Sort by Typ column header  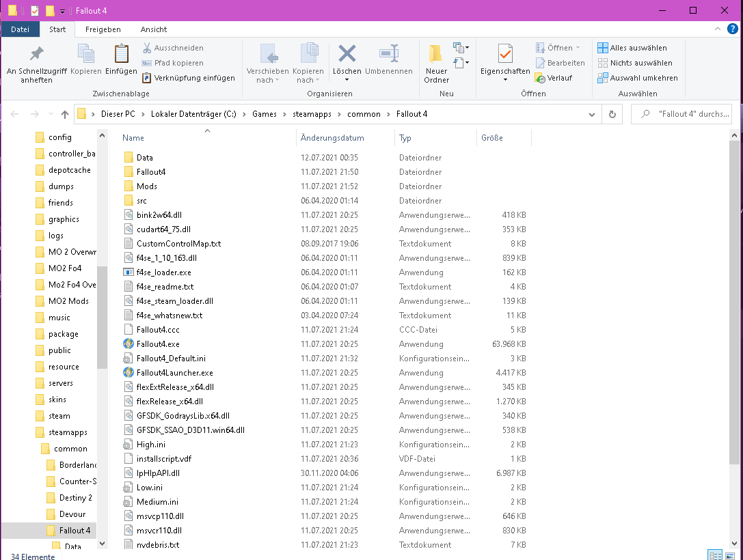point(435,138)
